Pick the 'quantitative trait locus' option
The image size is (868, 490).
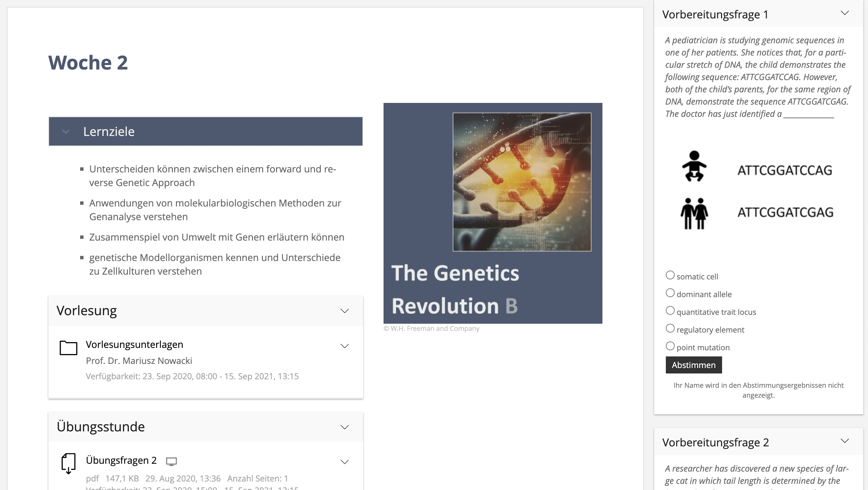[x=670, y=311]
